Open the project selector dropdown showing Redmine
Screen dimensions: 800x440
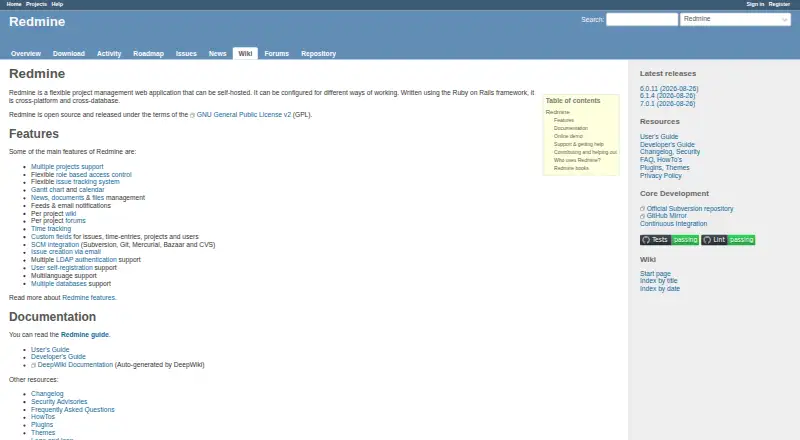[x=735, y=19]
